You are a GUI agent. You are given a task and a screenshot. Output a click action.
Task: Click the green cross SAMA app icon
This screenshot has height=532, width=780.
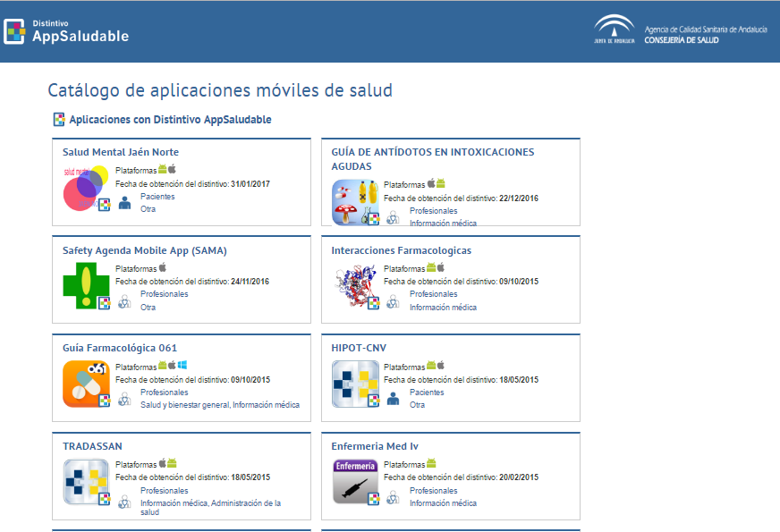click(86, 285)
